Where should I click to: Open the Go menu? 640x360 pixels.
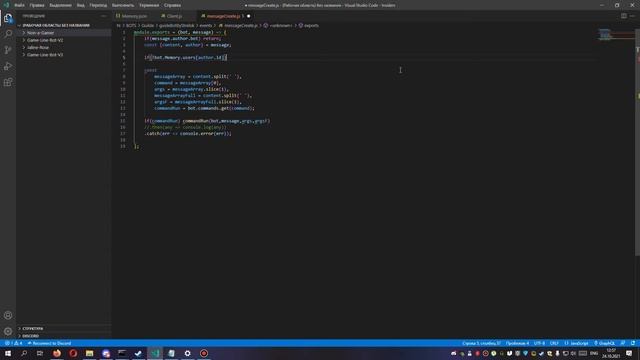pyautogui.click(x=98, y=5)
